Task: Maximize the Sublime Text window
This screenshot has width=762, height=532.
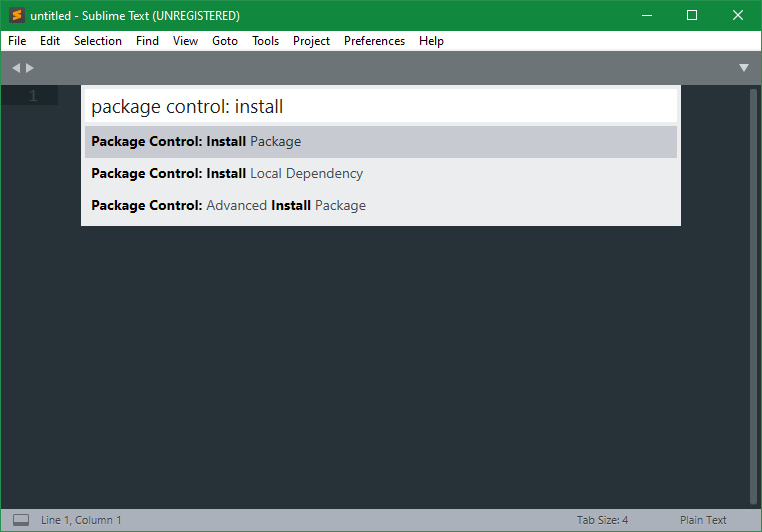Action: click(x=692, y=16)
